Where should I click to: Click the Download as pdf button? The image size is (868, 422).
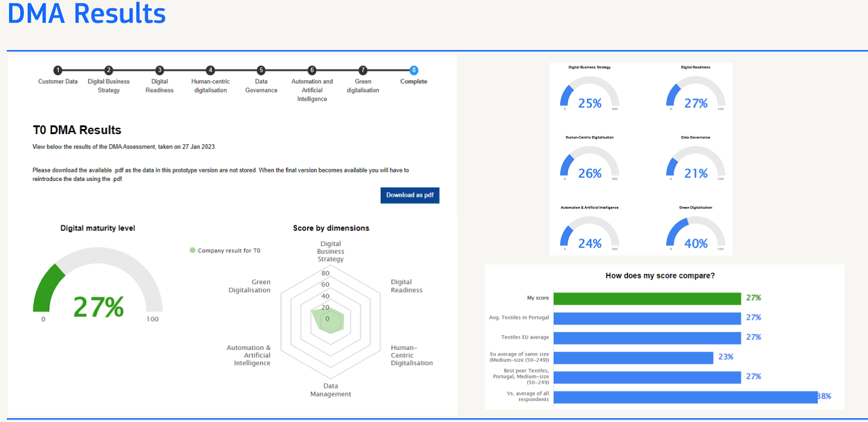coord(410,195)
